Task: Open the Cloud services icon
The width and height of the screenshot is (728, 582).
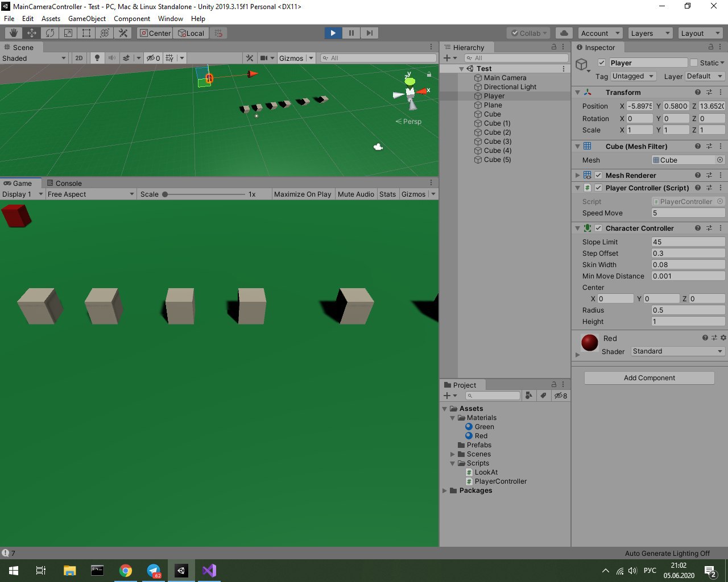Action: (564, 33)
